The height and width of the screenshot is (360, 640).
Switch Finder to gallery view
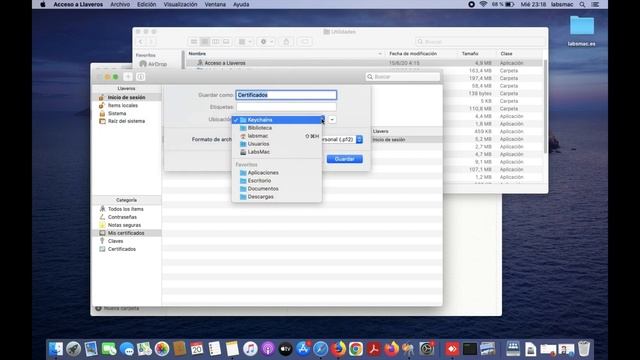click(x=226, y=42)
